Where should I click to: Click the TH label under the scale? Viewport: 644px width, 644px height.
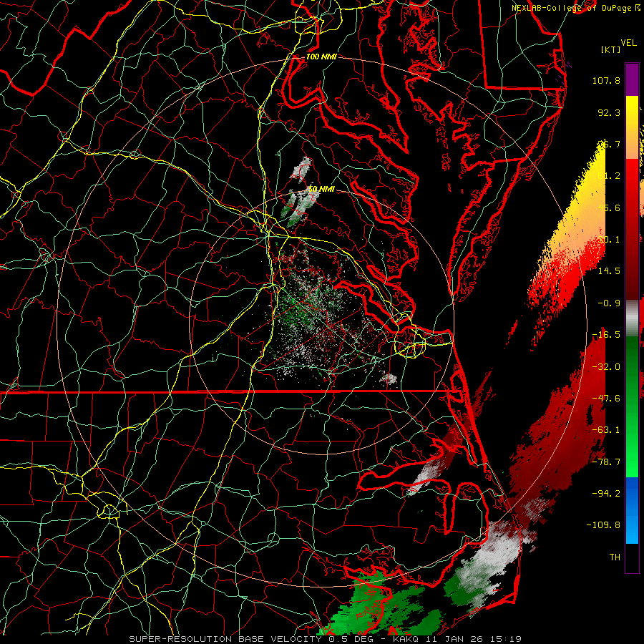[615, 557]
